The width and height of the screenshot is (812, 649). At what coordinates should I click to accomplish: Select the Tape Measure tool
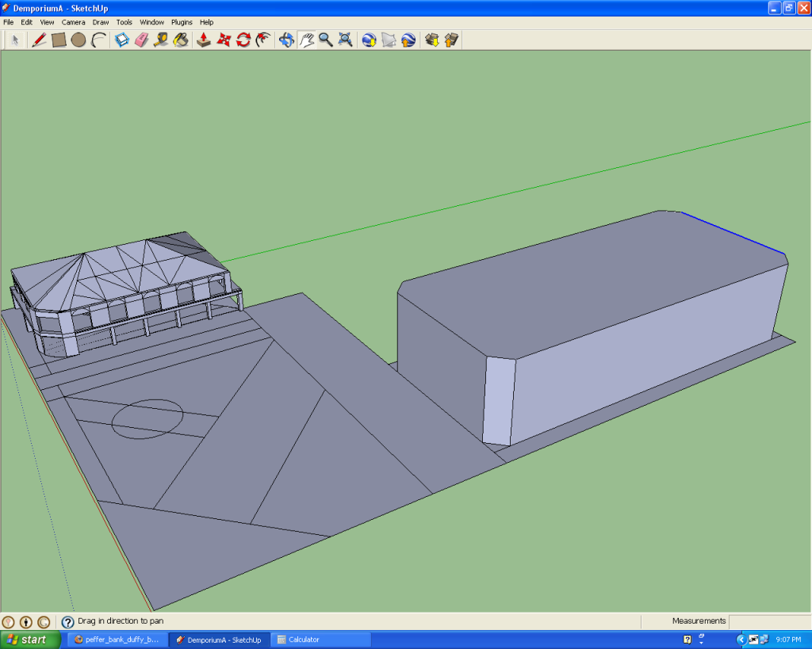[x=161, y=40]
